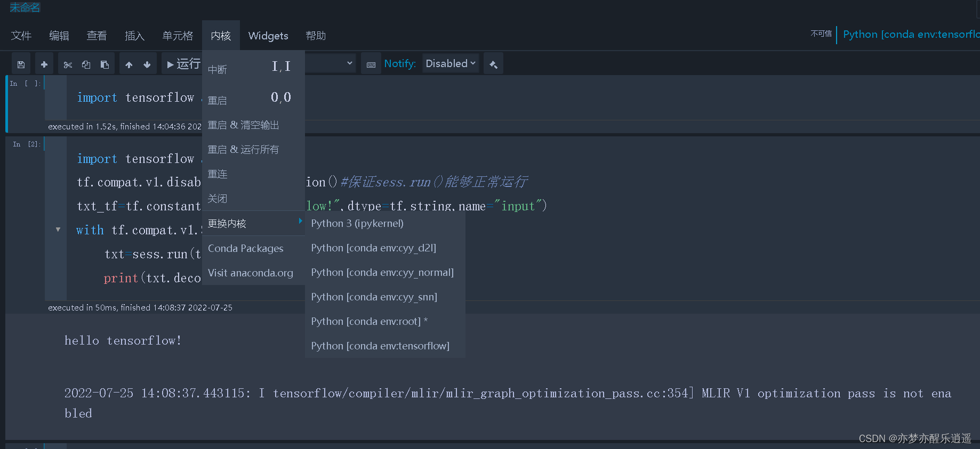Open the 文件 menu
The image size is (980, 449).
pos(21,36)
